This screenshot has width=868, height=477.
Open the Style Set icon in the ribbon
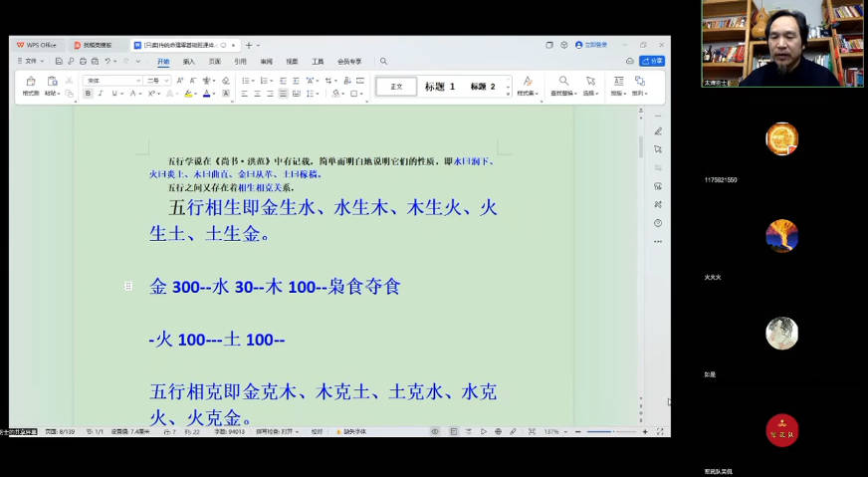pos(528,82)
